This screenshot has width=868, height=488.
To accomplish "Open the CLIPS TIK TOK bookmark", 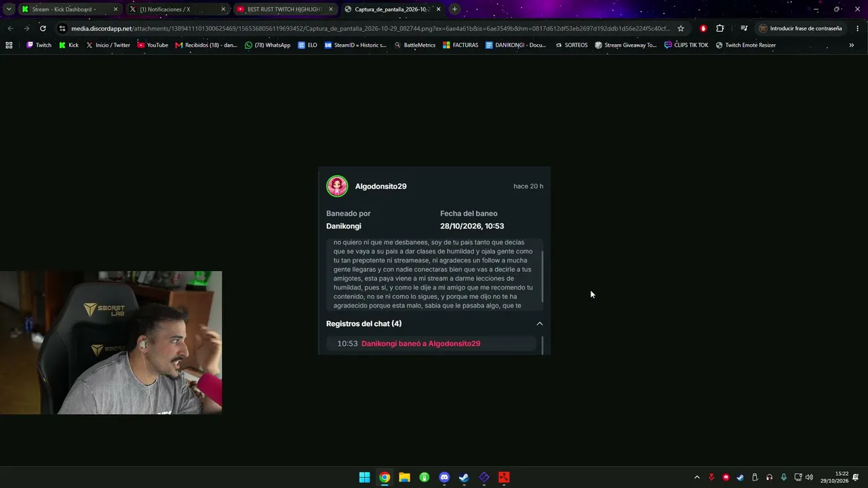I will 686,45.
